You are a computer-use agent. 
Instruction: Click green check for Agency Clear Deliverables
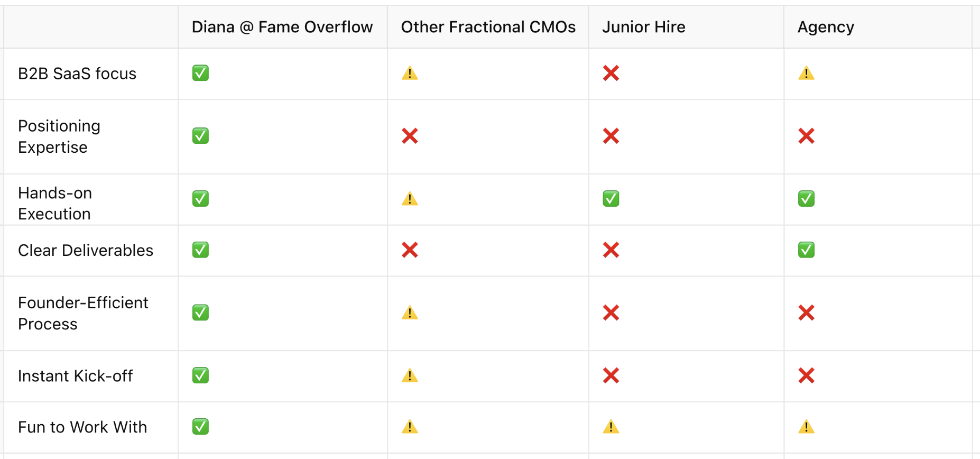click(806, 250)
